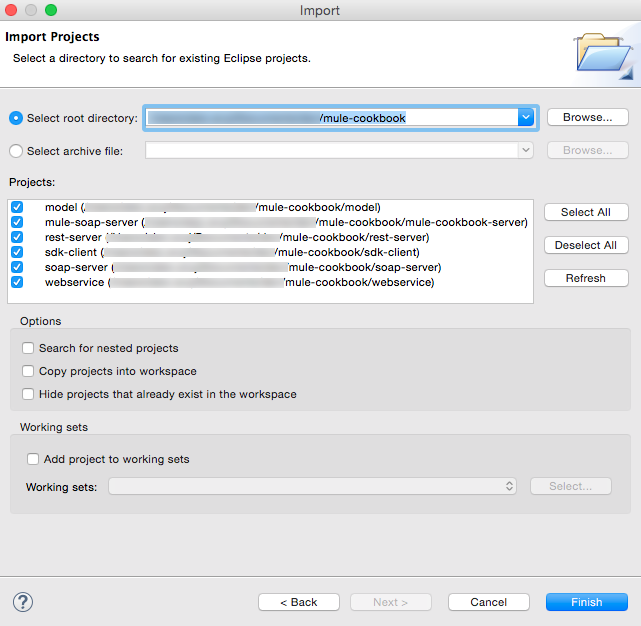The image size is (641, 626).
Task: Enable Copy projects into workspace
Action: pyautogui.click(x=28, y=371)
